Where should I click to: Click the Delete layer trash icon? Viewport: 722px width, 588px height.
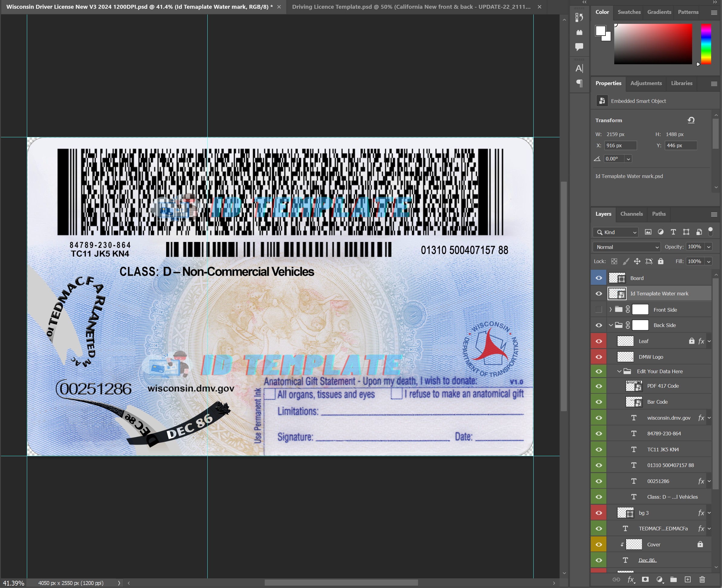click(x=702, y=579)
